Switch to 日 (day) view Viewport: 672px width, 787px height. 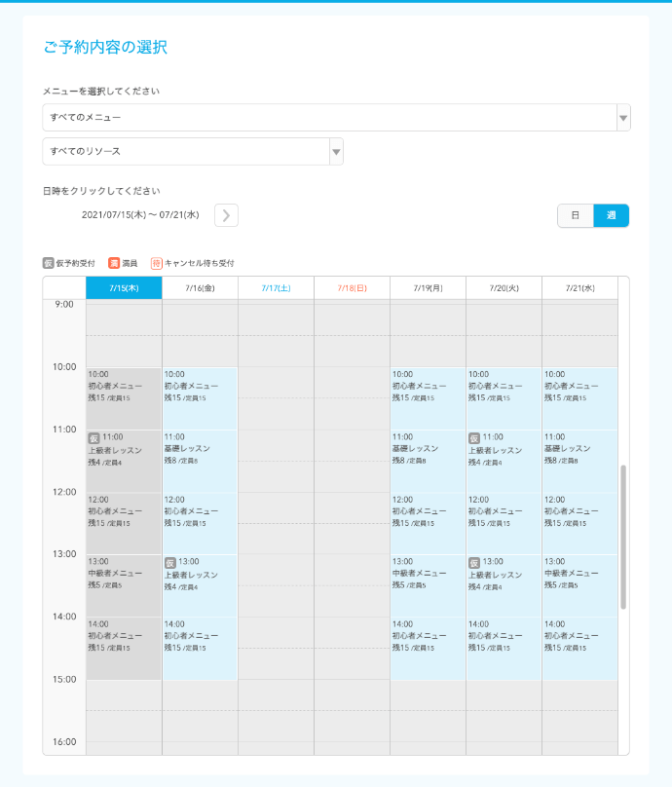point(576,216)
